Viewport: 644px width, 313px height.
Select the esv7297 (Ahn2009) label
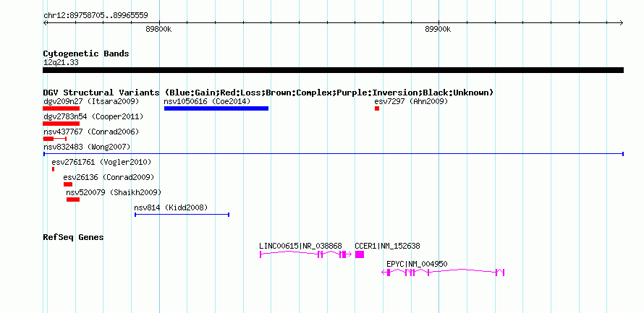click(411, 101)
